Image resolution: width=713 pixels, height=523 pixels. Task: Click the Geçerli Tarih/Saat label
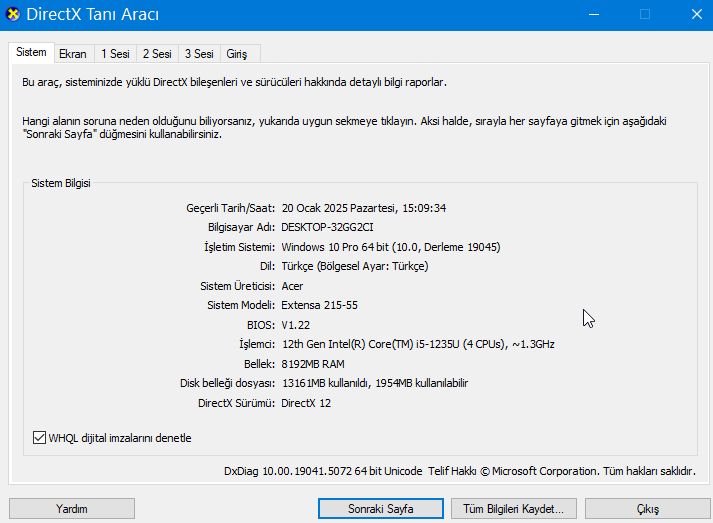pyautogui.click(x=231, y=208)
